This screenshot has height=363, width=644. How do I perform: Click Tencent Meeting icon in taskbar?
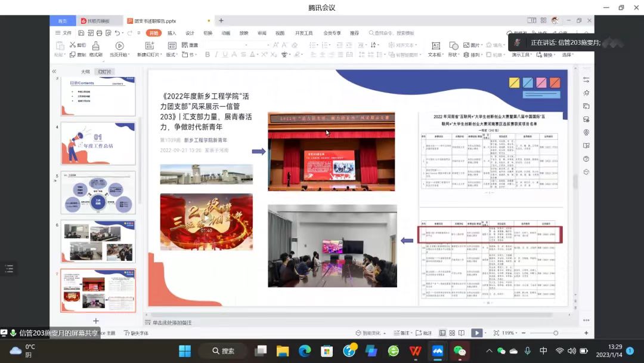(x=438, y=351)
